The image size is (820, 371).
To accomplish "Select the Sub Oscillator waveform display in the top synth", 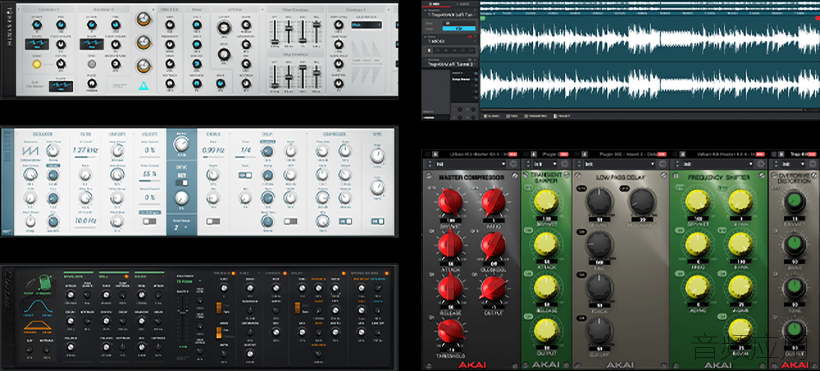I will point(60,86).
